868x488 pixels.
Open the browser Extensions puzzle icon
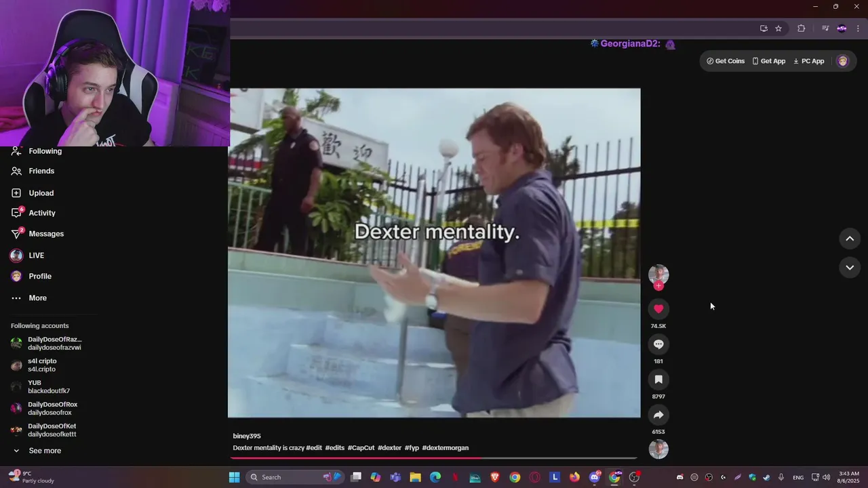click(x=802, y=28)
